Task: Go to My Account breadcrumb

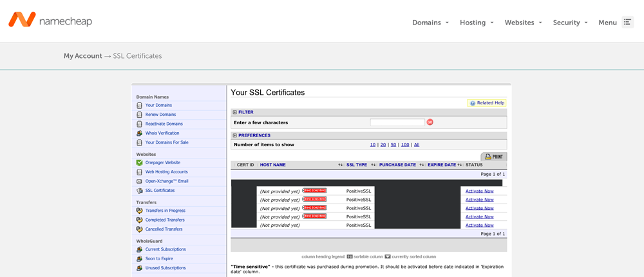Action: [82, 56]
